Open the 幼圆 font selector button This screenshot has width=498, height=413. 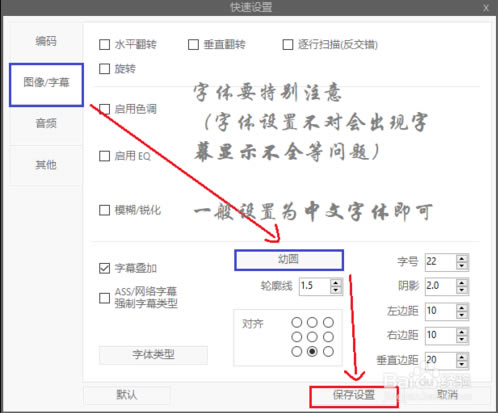click(289, 260)
